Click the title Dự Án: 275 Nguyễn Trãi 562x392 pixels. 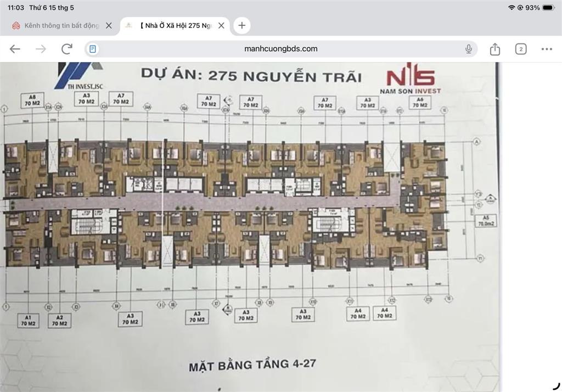(251, 75)
